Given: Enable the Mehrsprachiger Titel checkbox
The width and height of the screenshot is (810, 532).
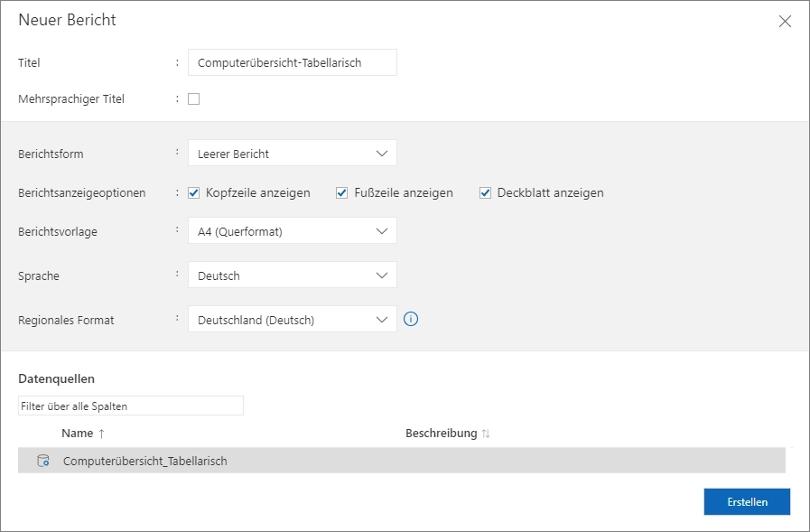Looking at the screenshot, I should pyautogui.click(x=193, y=99).
